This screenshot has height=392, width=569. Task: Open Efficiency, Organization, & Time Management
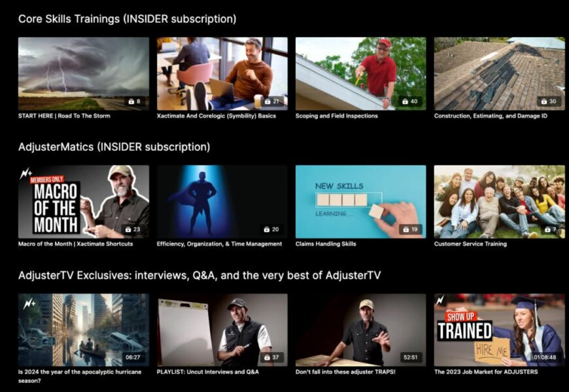click(x=221, y=201)
